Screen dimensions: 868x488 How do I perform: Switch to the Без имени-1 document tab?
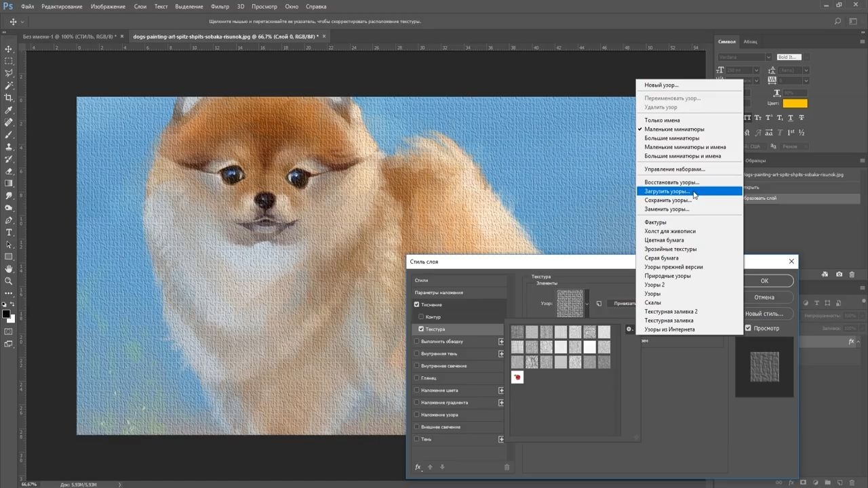click(x=69, y=37)
